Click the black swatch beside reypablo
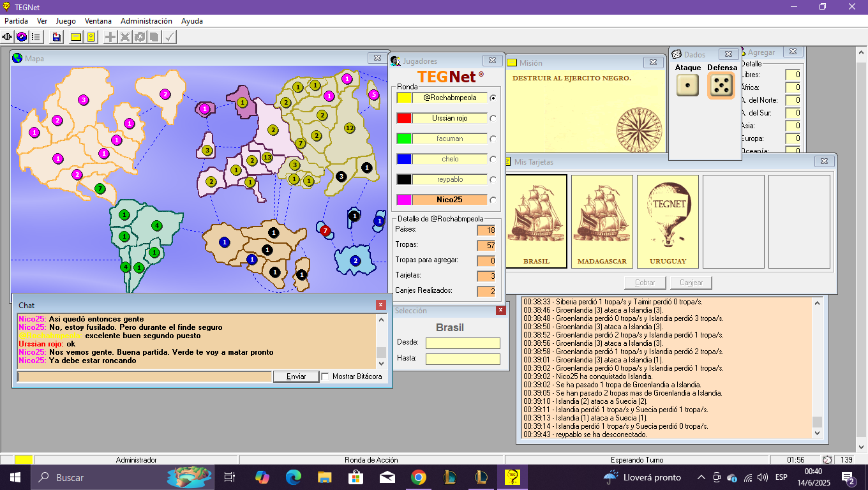The width and height of the screenshot is (868, 490). pos(404,180)
